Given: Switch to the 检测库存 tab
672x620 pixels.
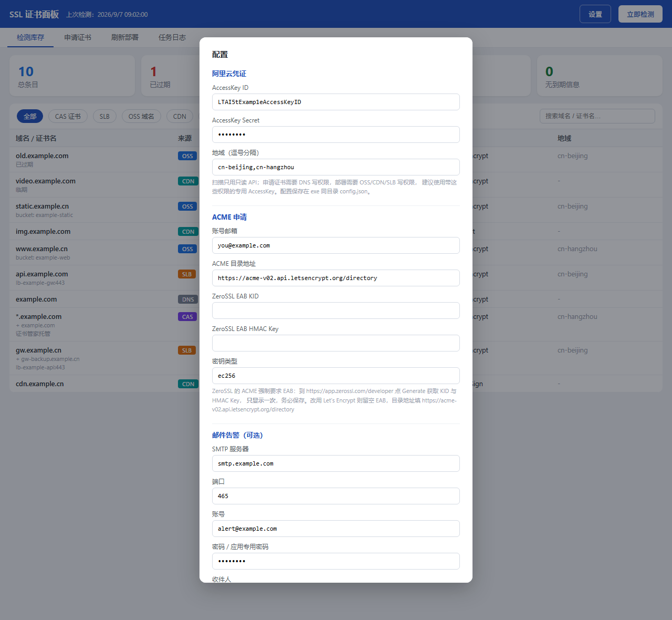Looking at the screenshot, I should pos(30,37).
